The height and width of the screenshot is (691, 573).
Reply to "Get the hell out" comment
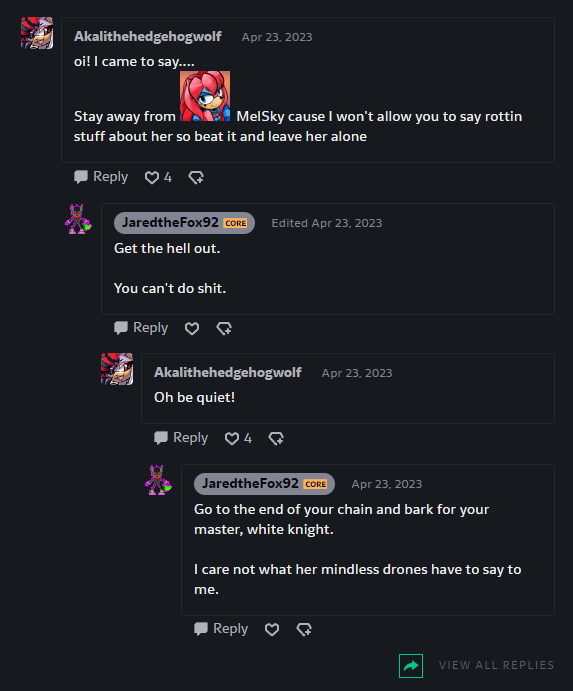pos(141,328)
